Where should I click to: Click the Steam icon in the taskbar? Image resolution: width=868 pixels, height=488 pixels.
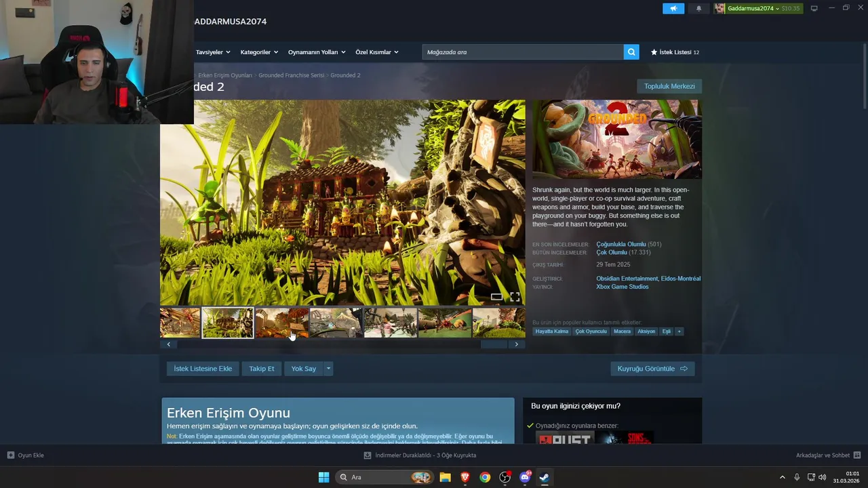tap(545, 477)
